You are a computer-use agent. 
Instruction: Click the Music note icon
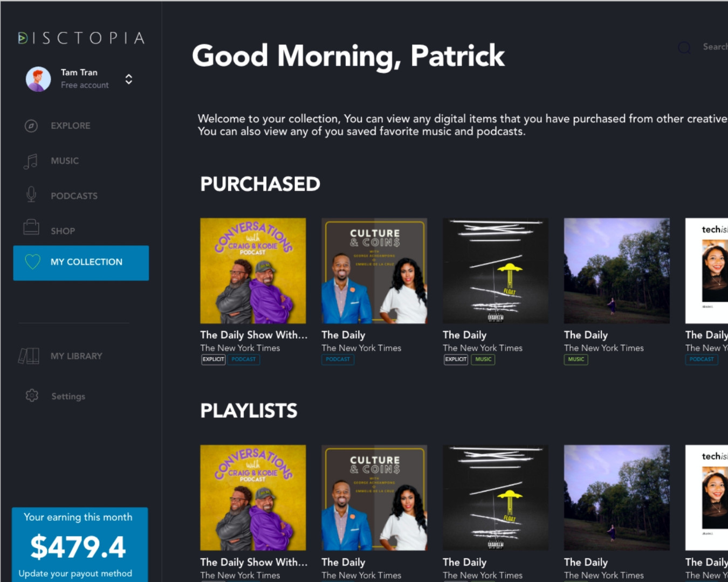[31, 161]
